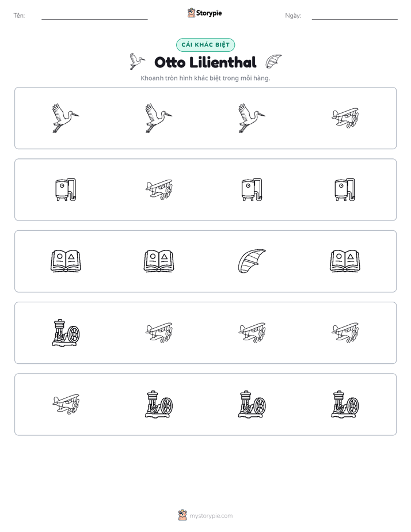
Task: Select the second open book in the third row
Action: (159, 261)
